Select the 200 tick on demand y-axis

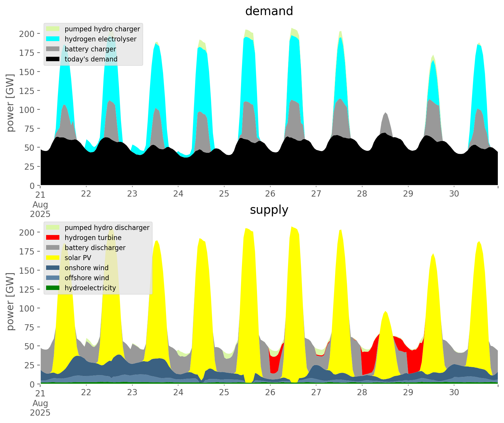click(x=27, y=34)
